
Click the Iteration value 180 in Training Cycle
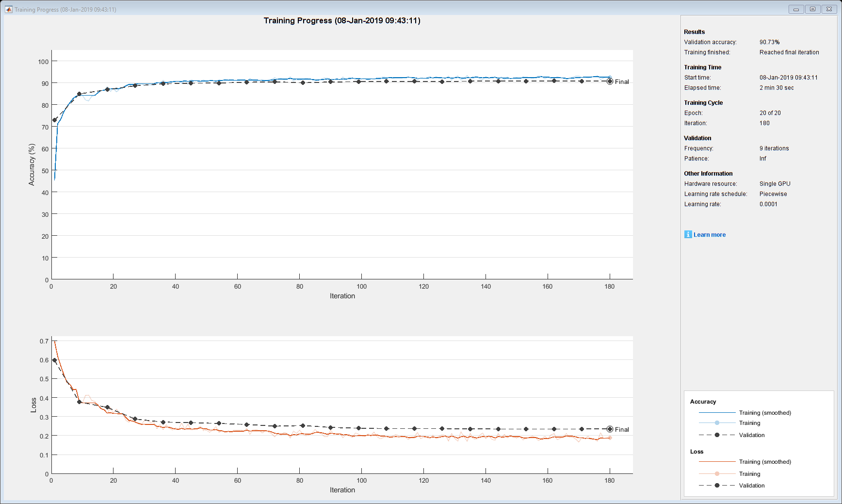[x=764, y=123]
